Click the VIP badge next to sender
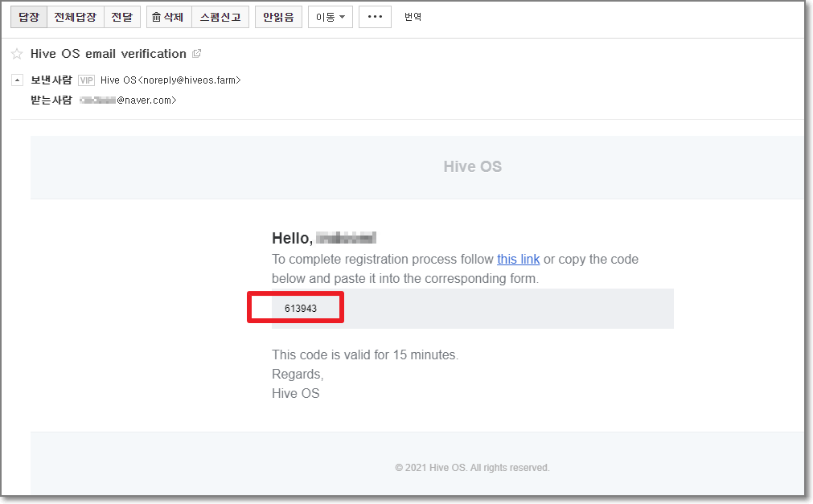 tap(86, 80)
